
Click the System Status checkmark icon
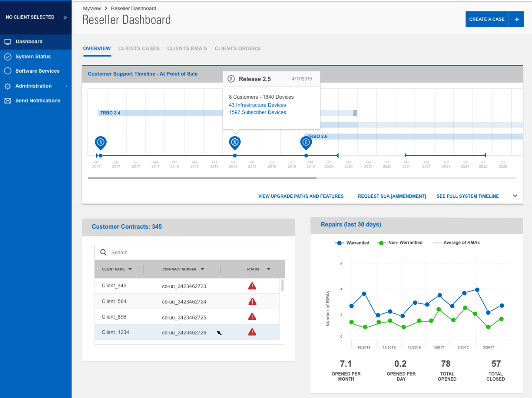(x=7, y=57)
